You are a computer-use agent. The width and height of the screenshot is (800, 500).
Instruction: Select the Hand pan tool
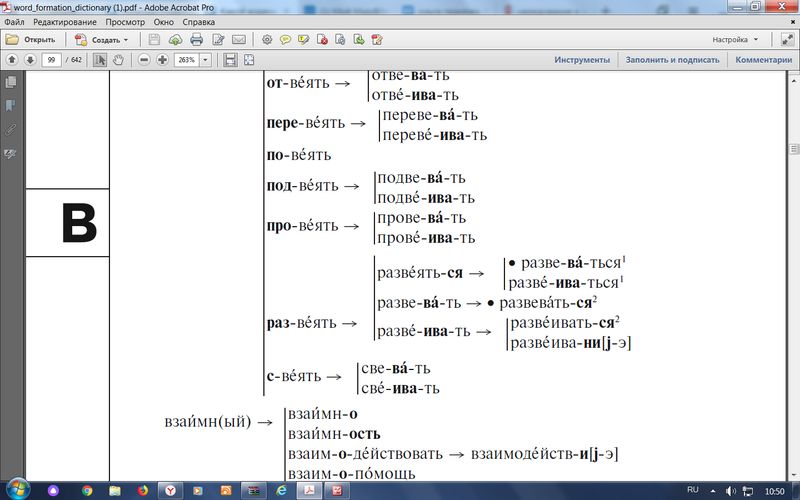(118, 60)
